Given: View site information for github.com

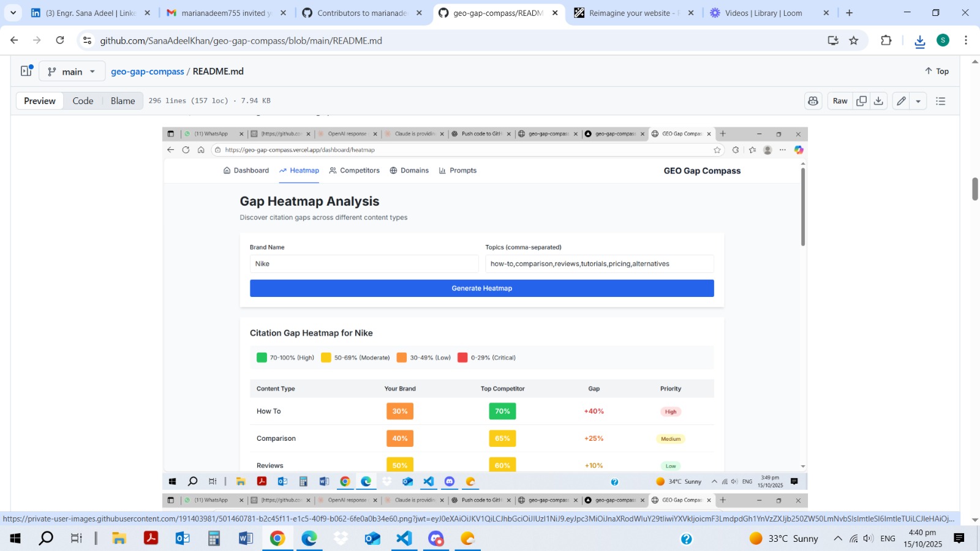Looking at the screenshot, I should coord(88,40).
